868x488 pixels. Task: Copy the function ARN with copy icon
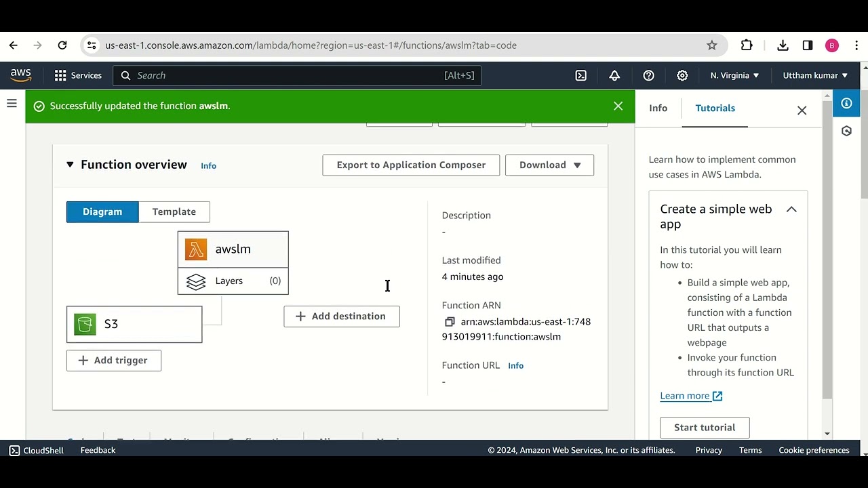coord(449,322)
